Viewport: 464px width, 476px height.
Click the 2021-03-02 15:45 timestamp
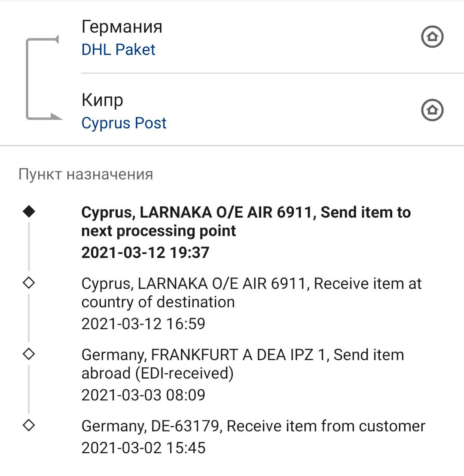pyautogui.click(x=143, y=448)
